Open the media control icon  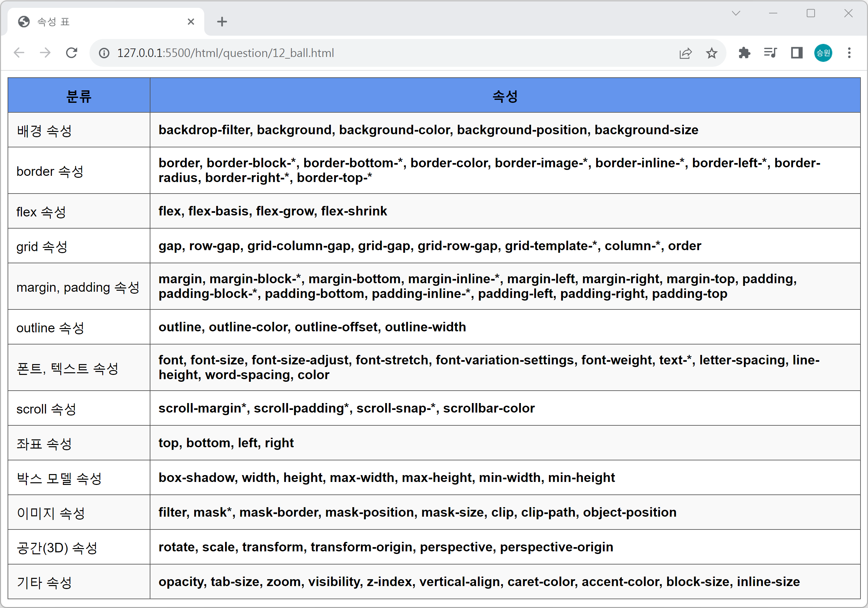coord(770,53)
